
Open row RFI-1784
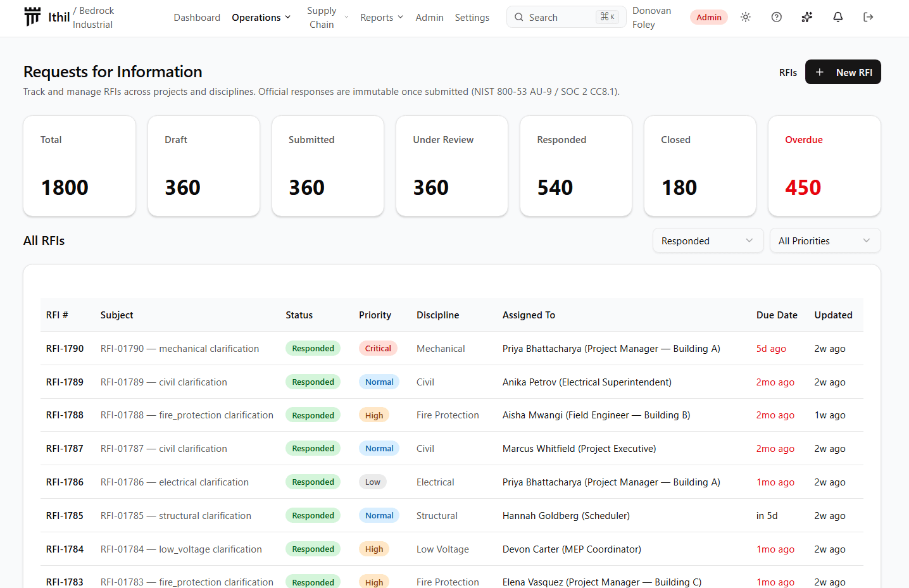(452, 549)
